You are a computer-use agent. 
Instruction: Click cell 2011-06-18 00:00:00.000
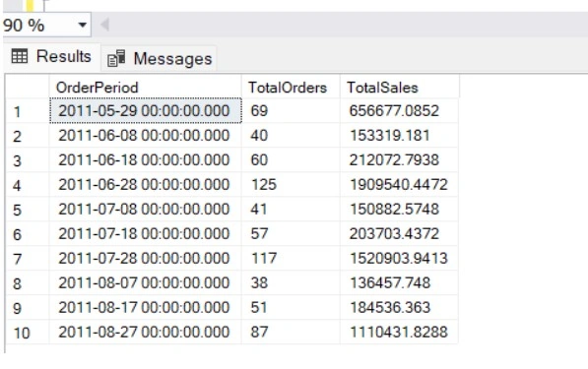point(145,160)
